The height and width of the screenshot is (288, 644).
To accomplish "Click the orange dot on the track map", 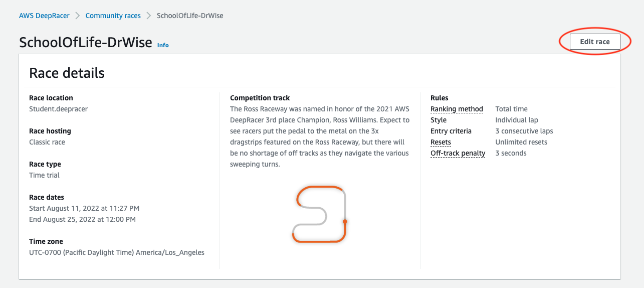I will coord(345,221).
